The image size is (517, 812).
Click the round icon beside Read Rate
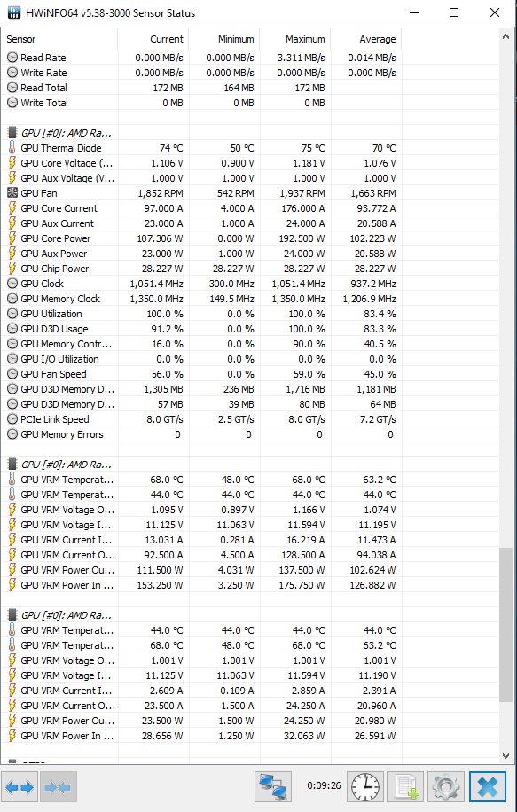coord(12,58)
